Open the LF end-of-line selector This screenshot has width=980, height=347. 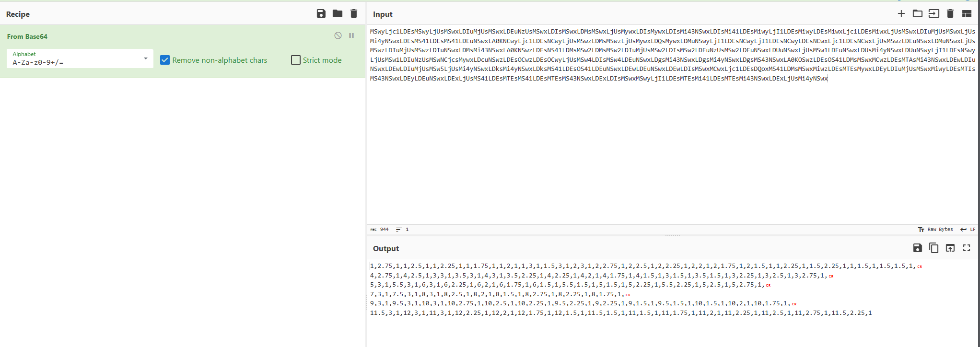pos(968,230)
